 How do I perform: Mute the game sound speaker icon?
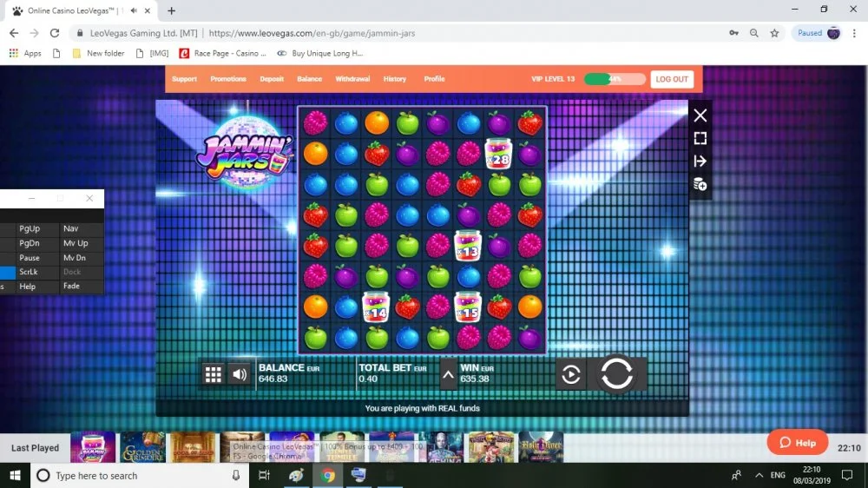click(x=240, y=374)
